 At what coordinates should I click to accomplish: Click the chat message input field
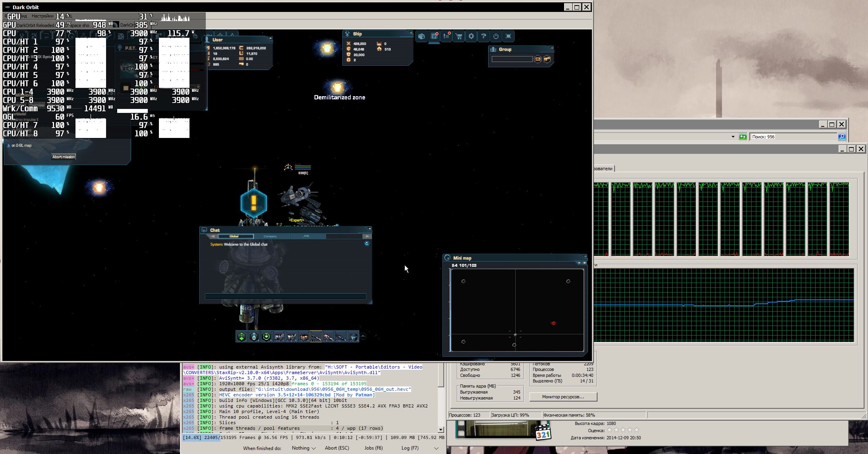click(285, 296)
